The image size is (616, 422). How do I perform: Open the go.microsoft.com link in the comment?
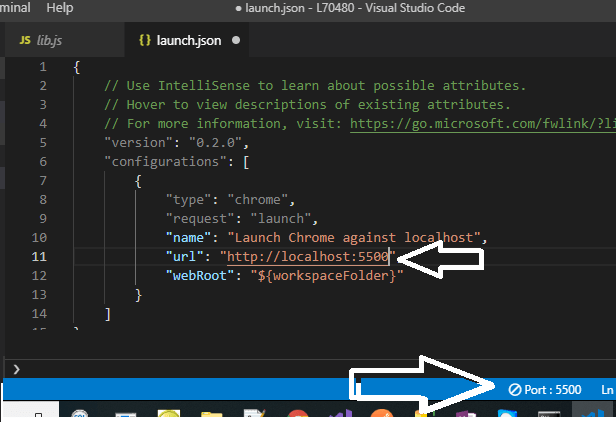click(482, 124)
